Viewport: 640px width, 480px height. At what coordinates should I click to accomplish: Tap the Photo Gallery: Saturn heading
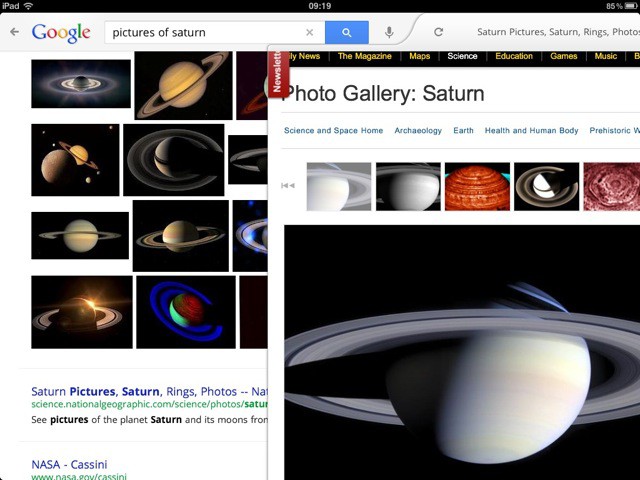tap(382, 93)
